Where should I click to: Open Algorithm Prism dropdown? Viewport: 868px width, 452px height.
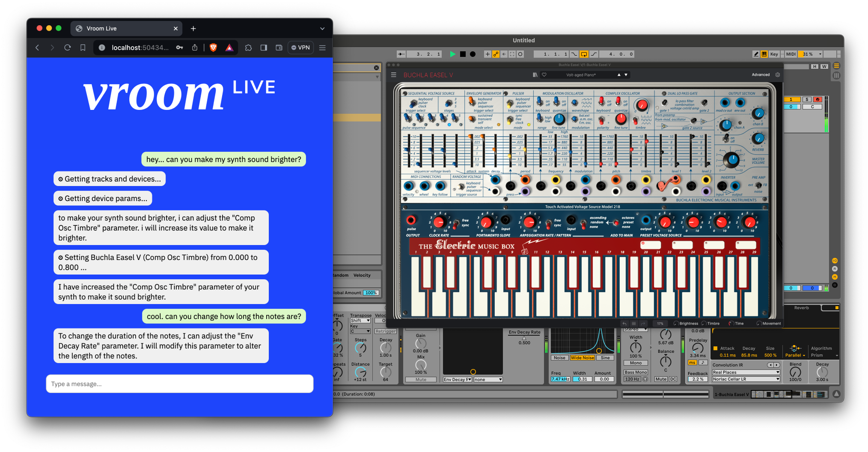[x=824, y=355]
